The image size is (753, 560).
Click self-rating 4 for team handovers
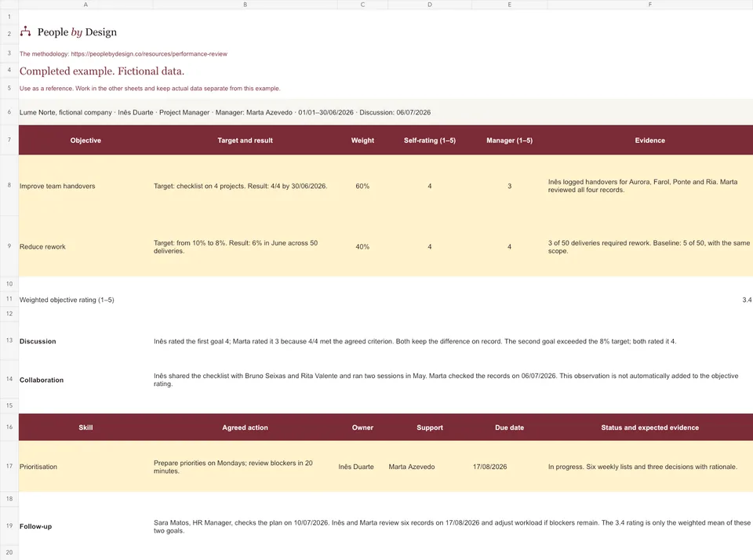click(430, 186)
